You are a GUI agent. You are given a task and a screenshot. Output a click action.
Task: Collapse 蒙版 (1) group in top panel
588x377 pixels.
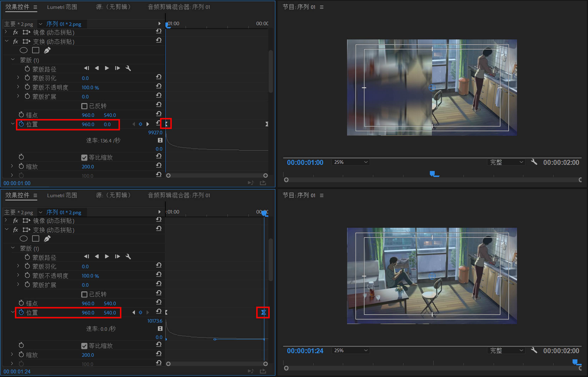click(13, 60)
